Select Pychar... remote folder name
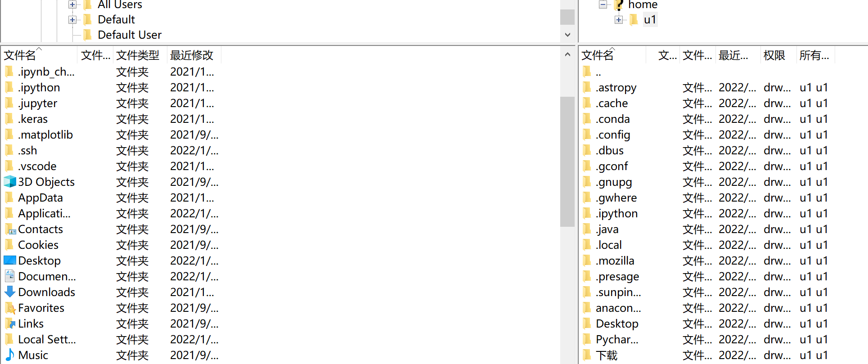Viewport: 868px width, 364px height. tap(617, 340)
